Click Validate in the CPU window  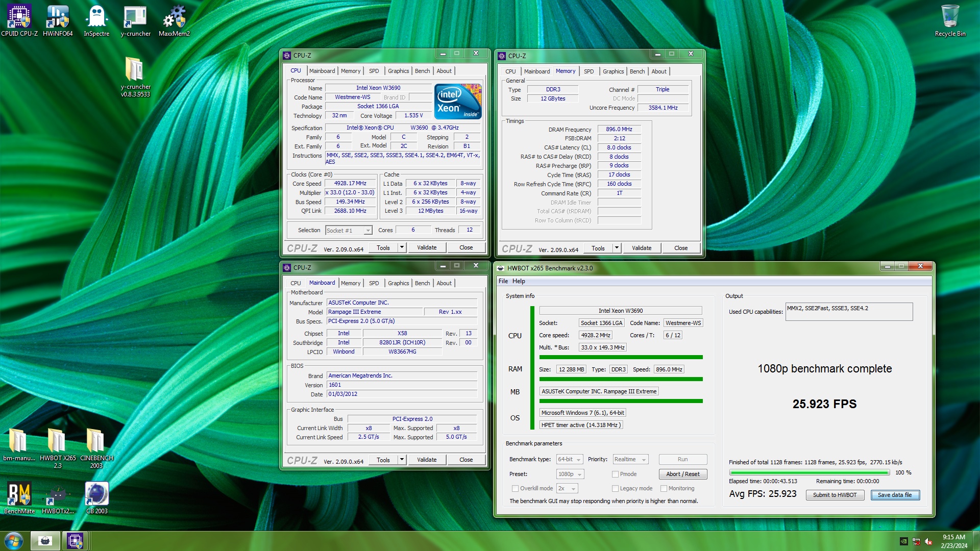pos(427,247)
